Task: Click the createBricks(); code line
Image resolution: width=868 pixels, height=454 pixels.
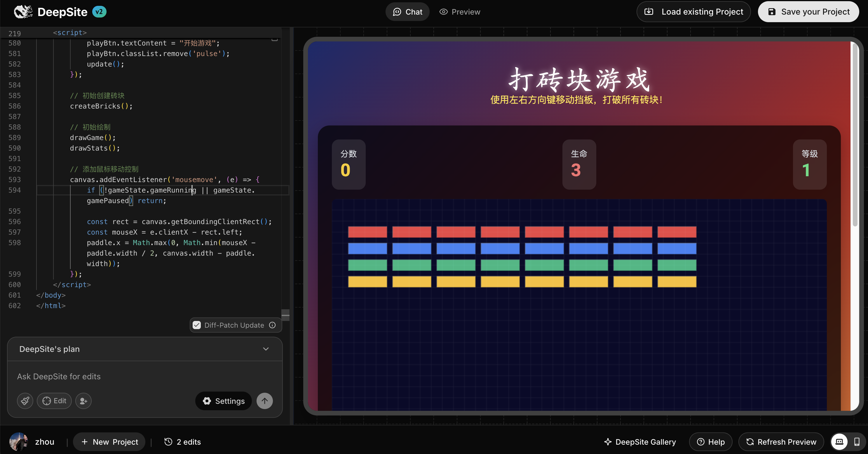Action: click(x=101, y=106)
